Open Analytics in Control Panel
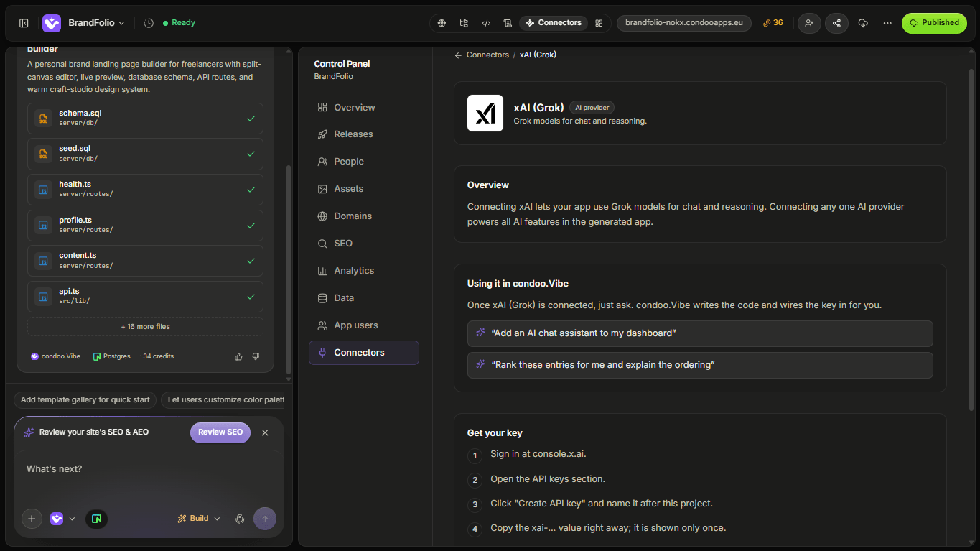This screenshot has width=980, height=551. point(364,271)
